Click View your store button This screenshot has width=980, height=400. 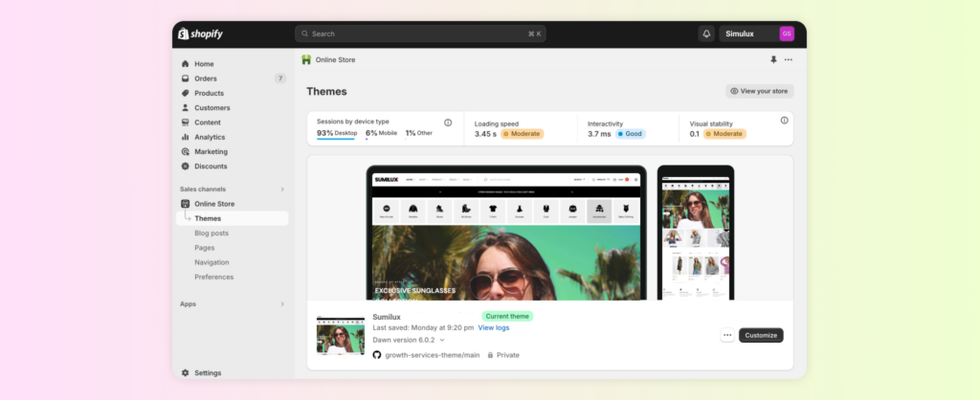point(760,92)
